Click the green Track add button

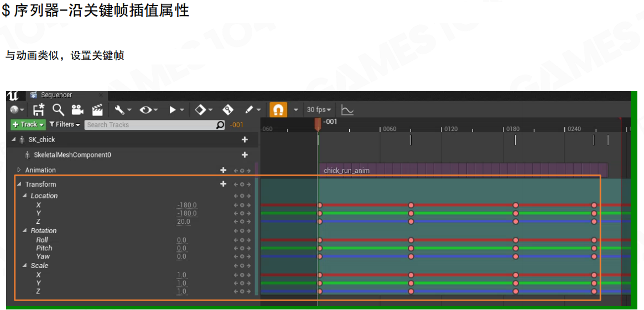tap(28, 125)
